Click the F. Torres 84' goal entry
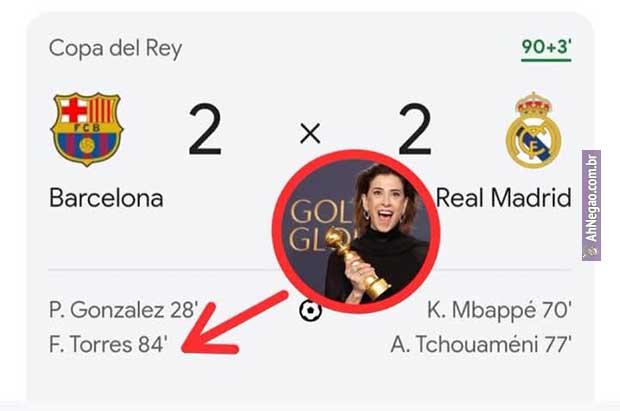This screenshot has height=411, width=620. coord(108,344)
